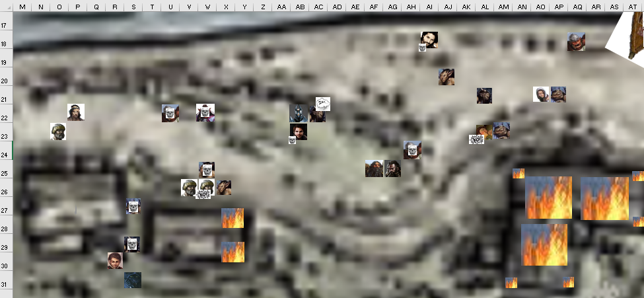
Task: Select the helmeted soldier token in V26
Action: click(x=190, y=188)
